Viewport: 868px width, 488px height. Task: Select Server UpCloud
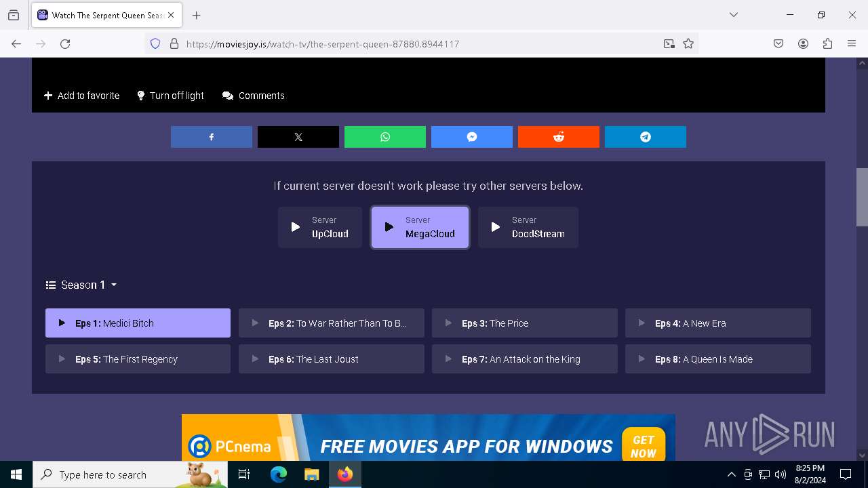pos(320,227)
